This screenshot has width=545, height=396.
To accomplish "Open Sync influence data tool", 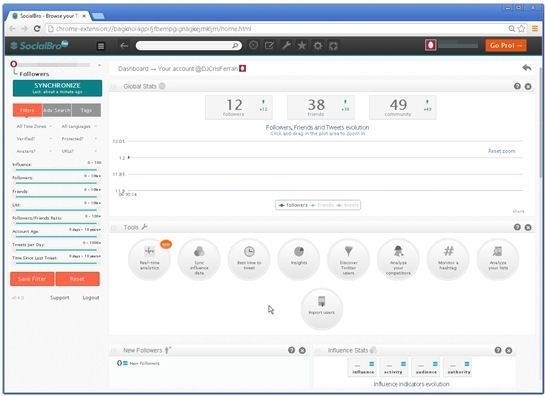I will tap(199, 259).
